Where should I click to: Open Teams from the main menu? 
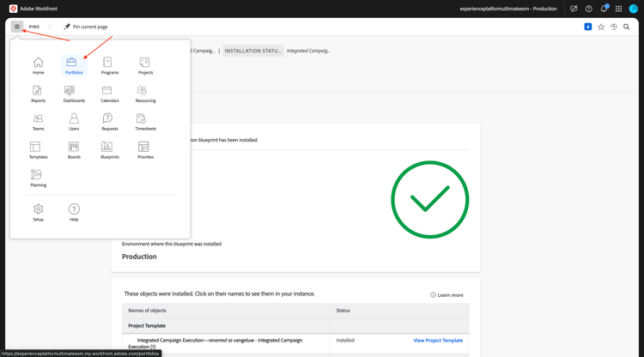coord(38,122)
